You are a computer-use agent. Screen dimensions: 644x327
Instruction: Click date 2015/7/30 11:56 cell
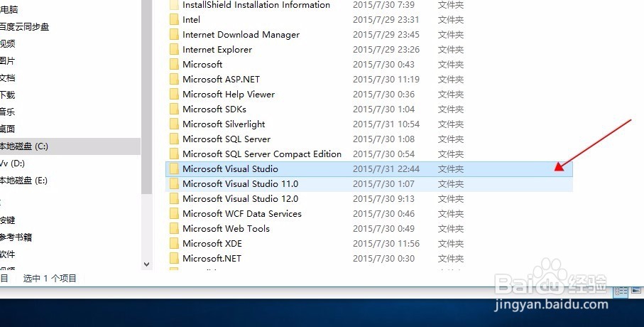(x=386, y=244)
